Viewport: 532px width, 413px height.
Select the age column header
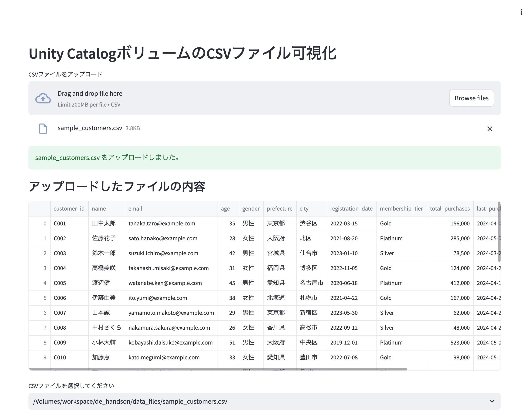pyautogui.click(x=228, y=208)
